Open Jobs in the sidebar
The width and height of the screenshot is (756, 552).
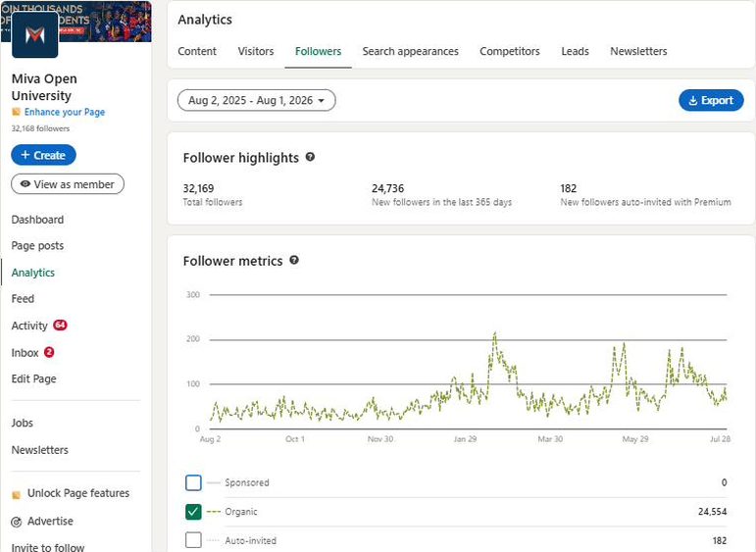23,423
